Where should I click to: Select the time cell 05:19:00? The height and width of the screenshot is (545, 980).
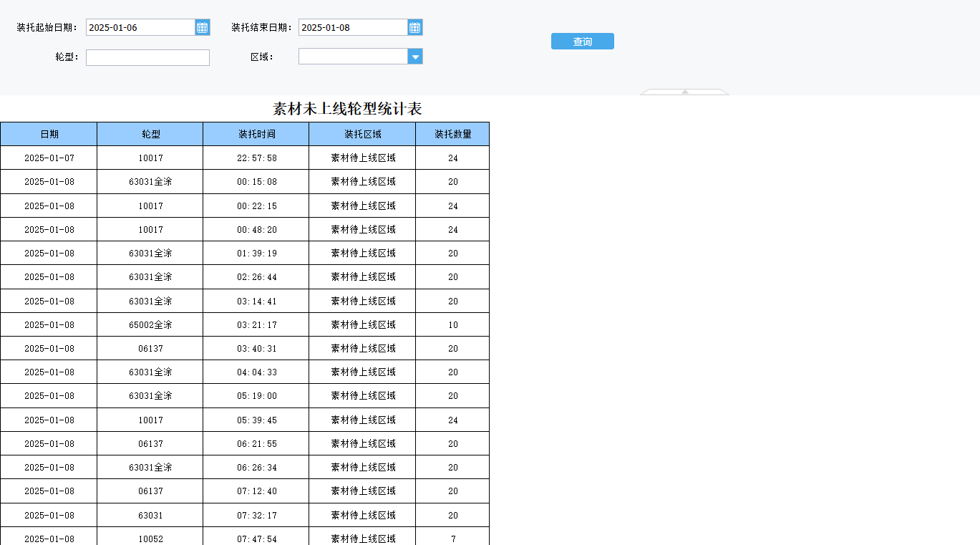coord(257,396)
